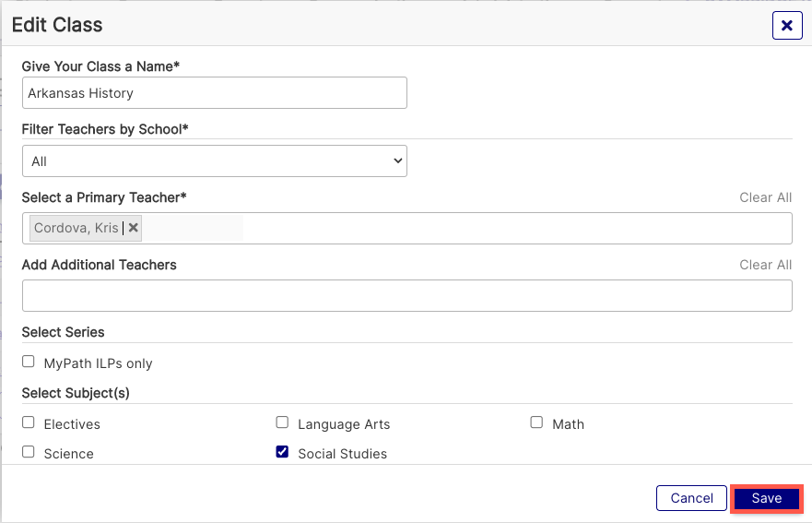Close the Edit Class dialog with X
The height and width of the screenshot is (523, 812).
pos(786,26)
